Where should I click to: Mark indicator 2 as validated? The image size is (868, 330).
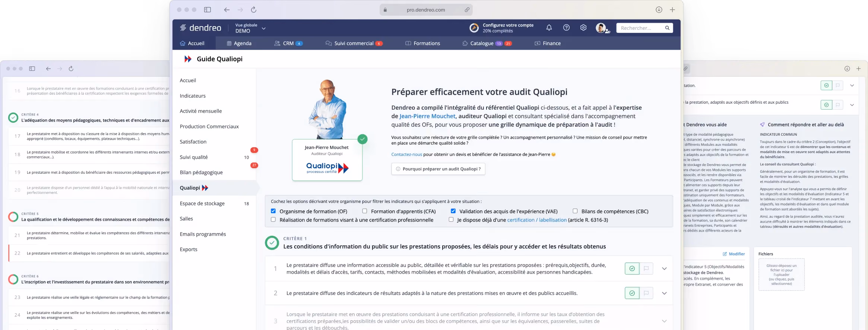632,293
